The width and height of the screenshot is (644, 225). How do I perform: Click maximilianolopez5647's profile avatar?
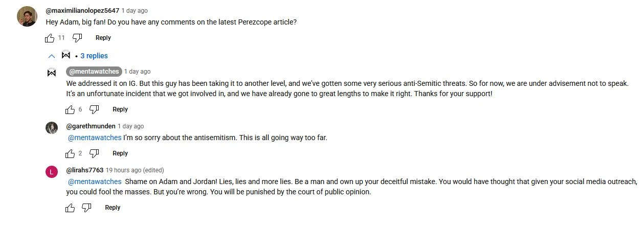[27, 16]
